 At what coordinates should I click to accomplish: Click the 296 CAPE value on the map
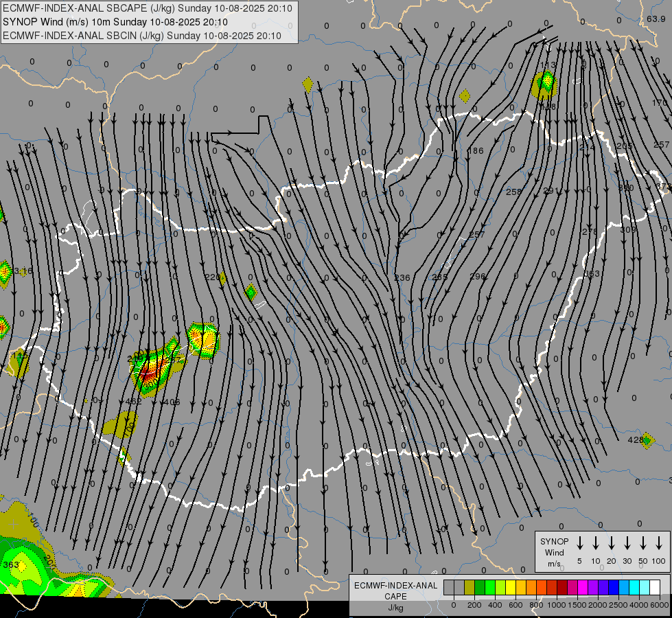tap(478, 277)
